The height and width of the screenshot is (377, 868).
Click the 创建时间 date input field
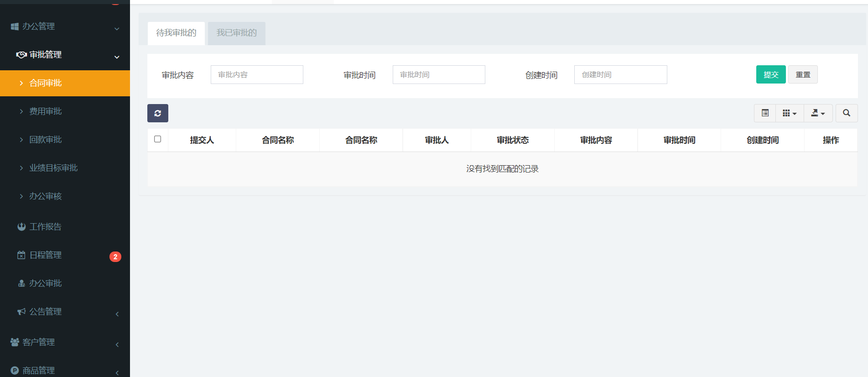click(620, 74)
